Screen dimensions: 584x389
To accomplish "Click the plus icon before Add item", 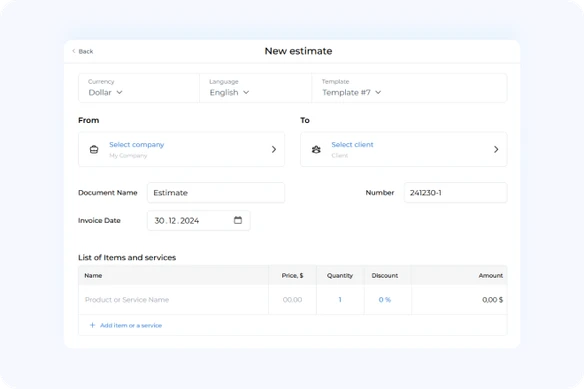I will 92,325.
